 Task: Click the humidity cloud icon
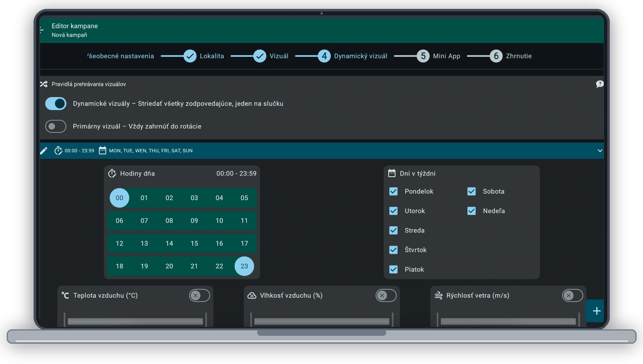pyautogui.click(x=252, y=295)
